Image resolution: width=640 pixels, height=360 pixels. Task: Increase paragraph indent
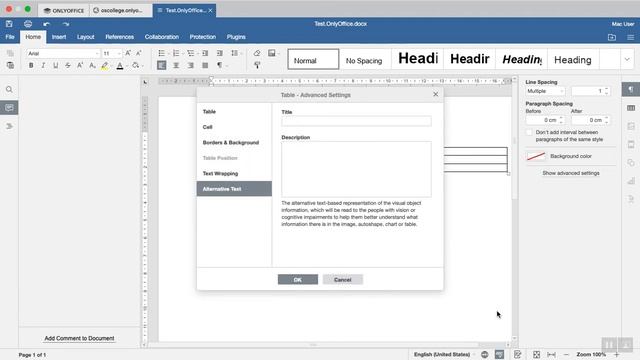coord(220,53)
